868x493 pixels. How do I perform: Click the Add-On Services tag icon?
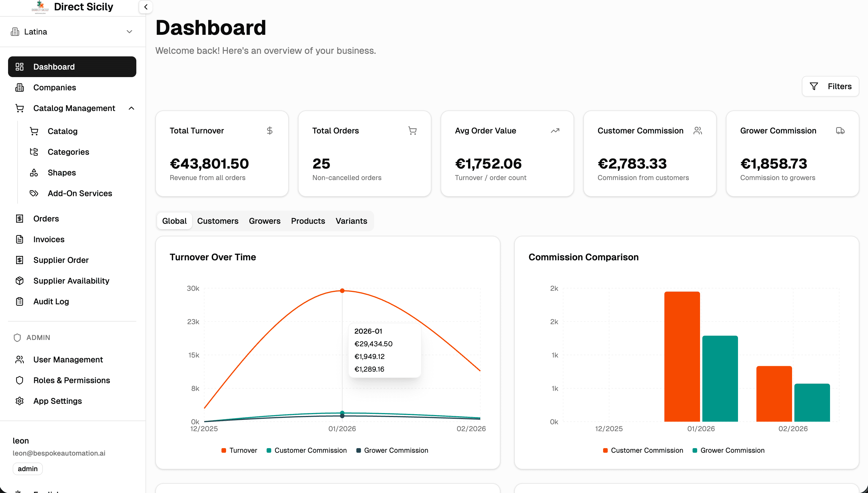coord(34,193)
